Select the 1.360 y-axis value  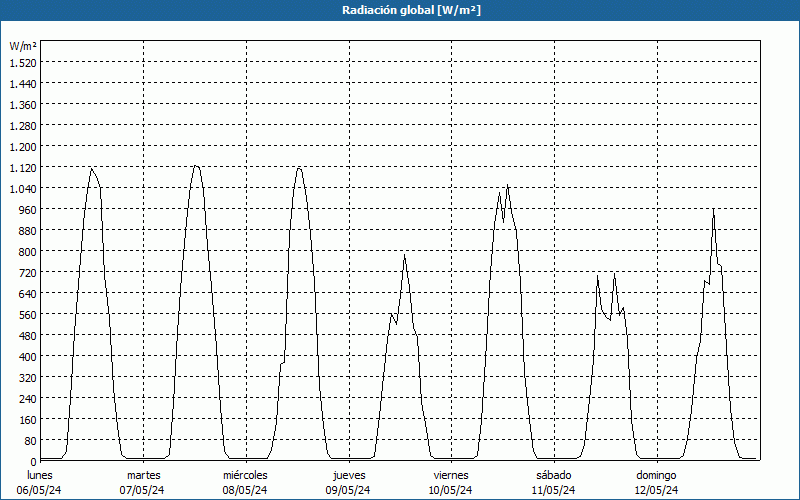click(x=23, y=105)
